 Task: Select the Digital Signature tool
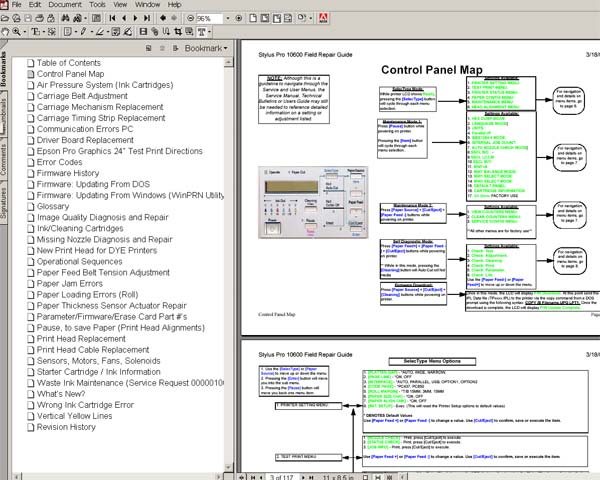[x=128, y=31]
